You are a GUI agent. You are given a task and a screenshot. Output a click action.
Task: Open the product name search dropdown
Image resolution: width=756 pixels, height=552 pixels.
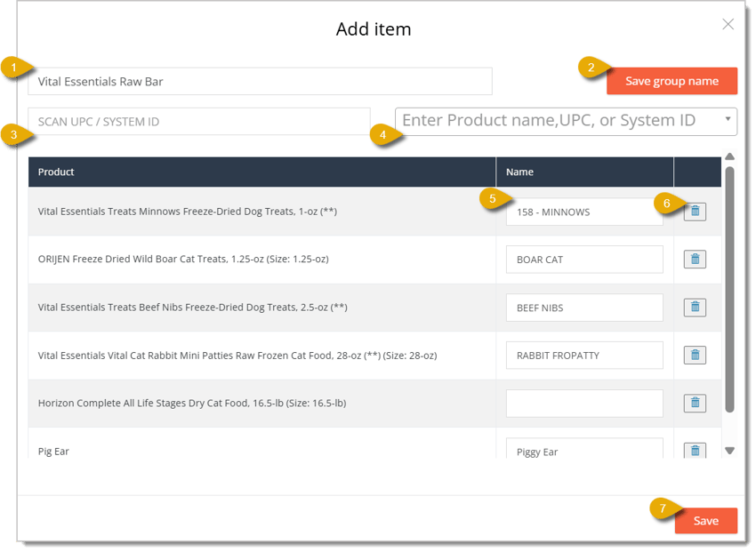click(566, 121)
